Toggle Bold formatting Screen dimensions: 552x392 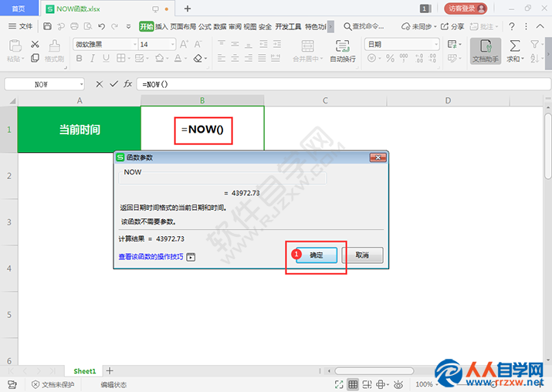(80, 59)
